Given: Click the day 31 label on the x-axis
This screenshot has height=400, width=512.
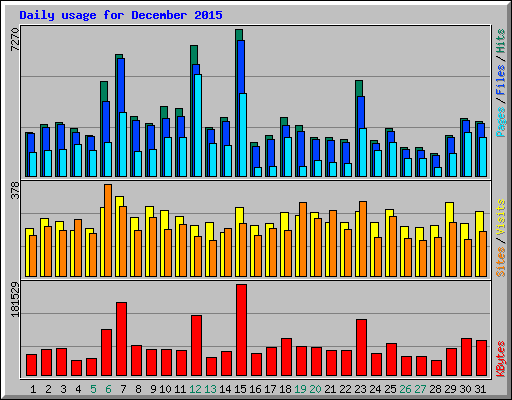Looking at the screenshot, I should point(480,389).
